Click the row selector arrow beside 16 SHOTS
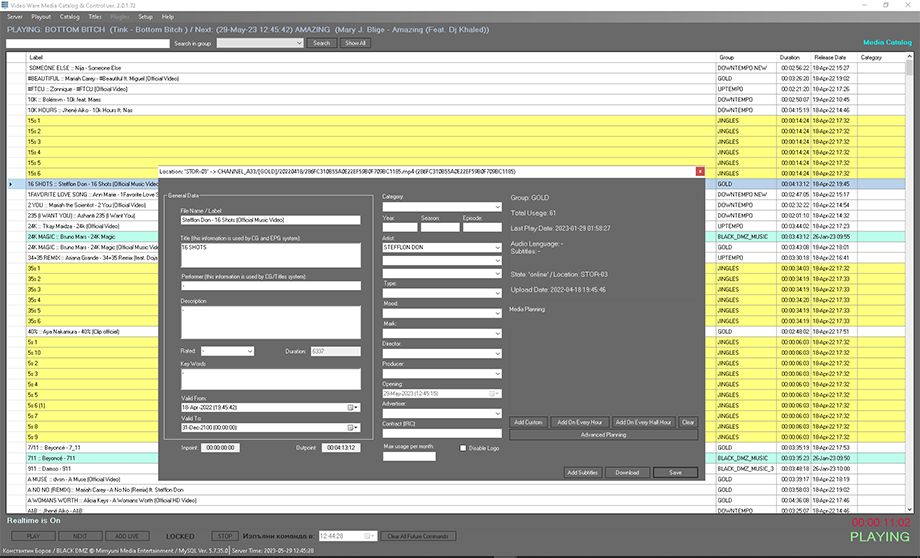920x558 pixels. (x=11, y=184)
